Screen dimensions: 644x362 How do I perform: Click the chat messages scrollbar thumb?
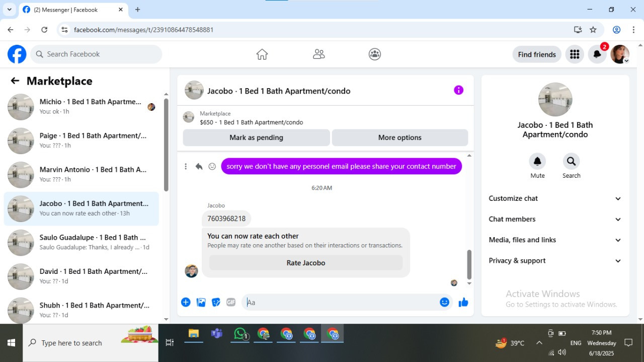coord(469,264)
